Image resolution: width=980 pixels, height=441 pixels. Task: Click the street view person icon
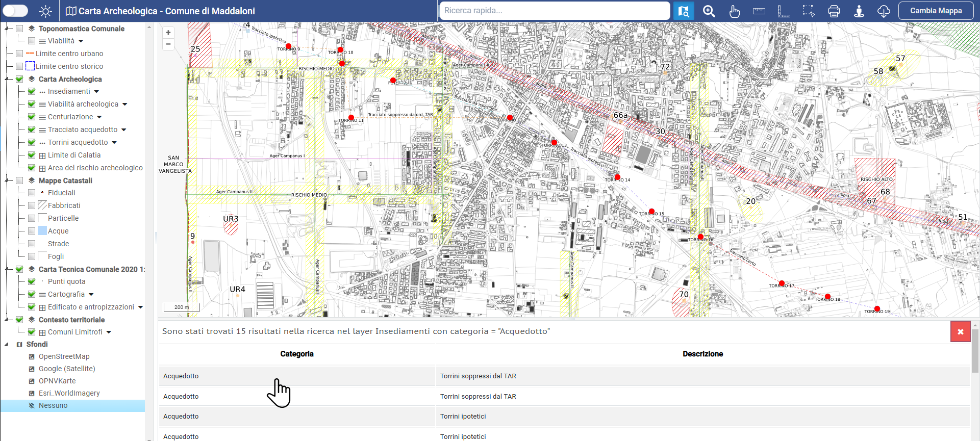pos(859,11)
